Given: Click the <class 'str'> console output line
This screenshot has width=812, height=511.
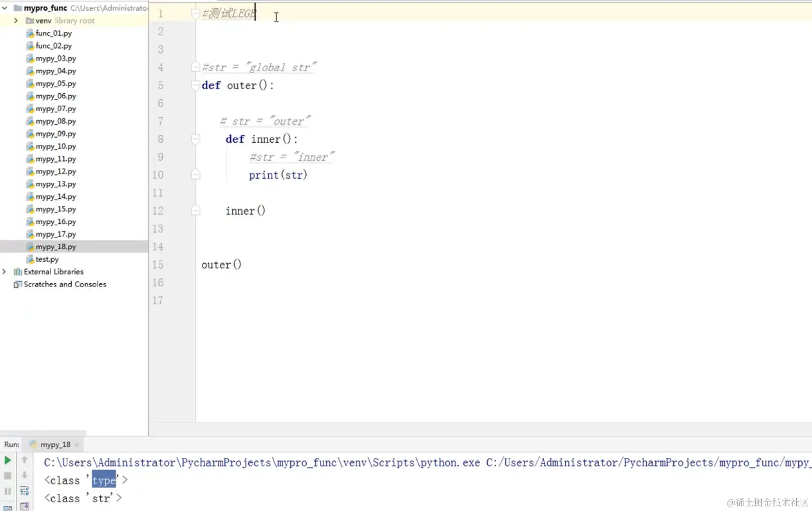Looking at the screenshot, I should (83, 498).
